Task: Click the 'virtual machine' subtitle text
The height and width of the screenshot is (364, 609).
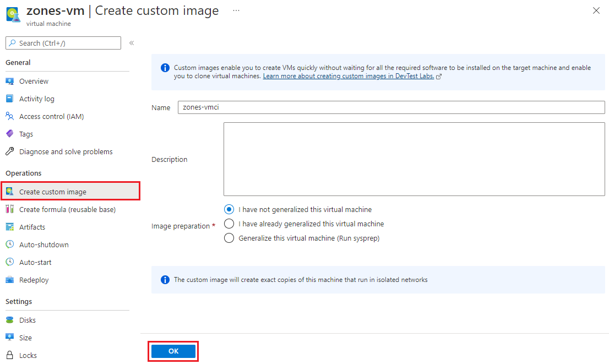Action: [48, 24]
